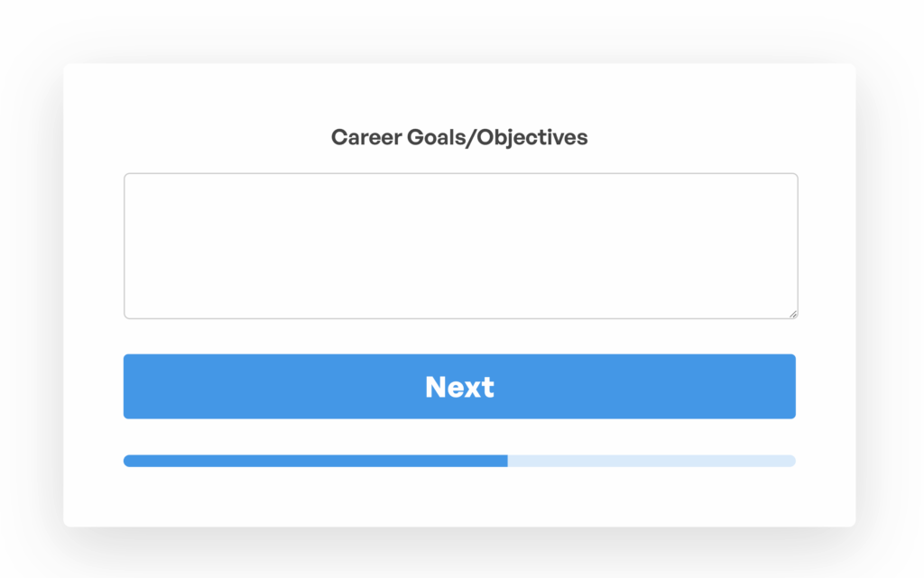The width and height of the screenshot is (924, 578).
Task: Place cursor in the career objectives field
Action: (x=460, y=245)
